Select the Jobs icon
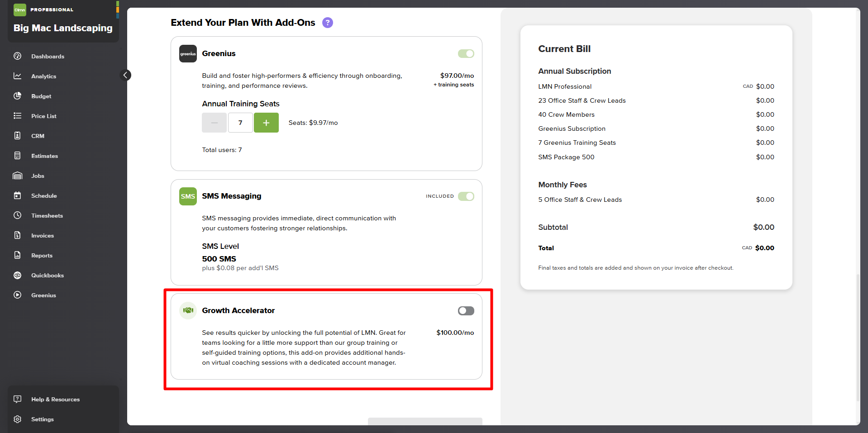This screenshot has width=868, height=433. pyautogui.click(x=18, y=176)
